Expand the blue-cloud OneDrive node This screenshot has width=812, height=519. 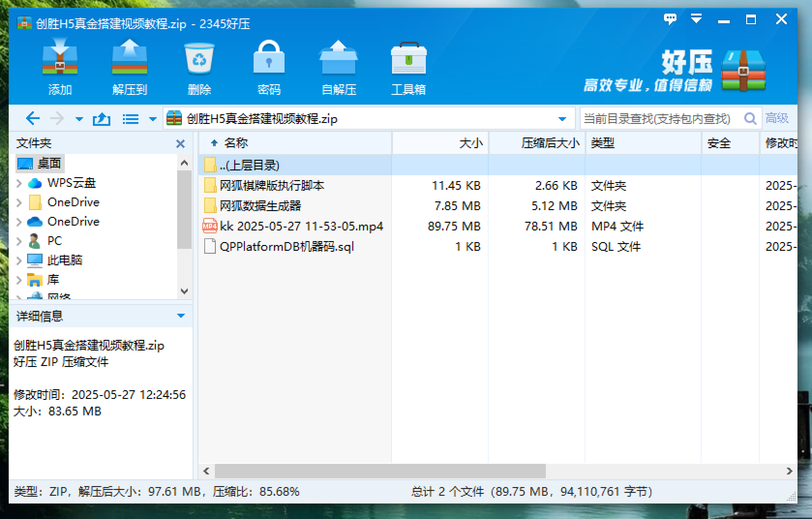[x=19, y=222]
